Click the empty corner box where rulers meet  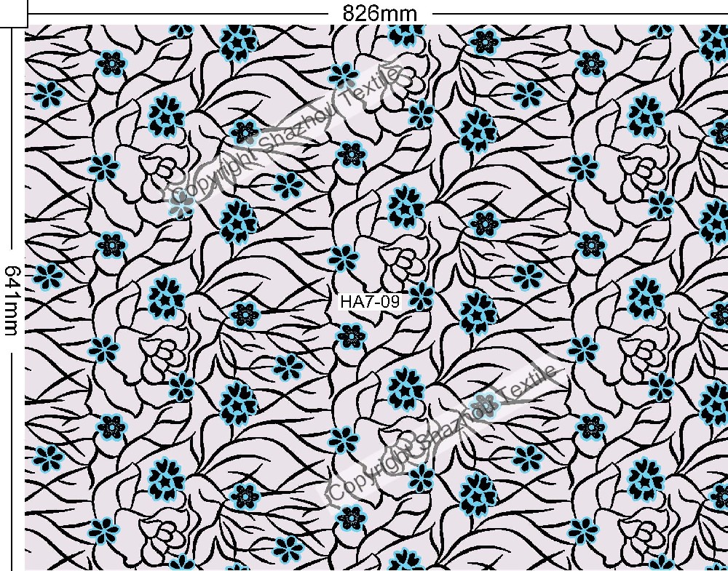coord(12,12)
